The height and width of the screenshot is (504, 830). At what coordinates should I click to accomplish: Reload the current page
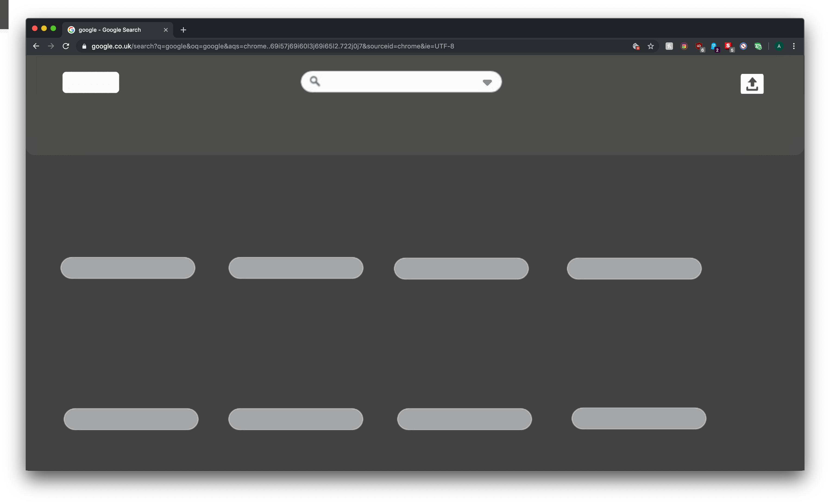pos(66,46)
